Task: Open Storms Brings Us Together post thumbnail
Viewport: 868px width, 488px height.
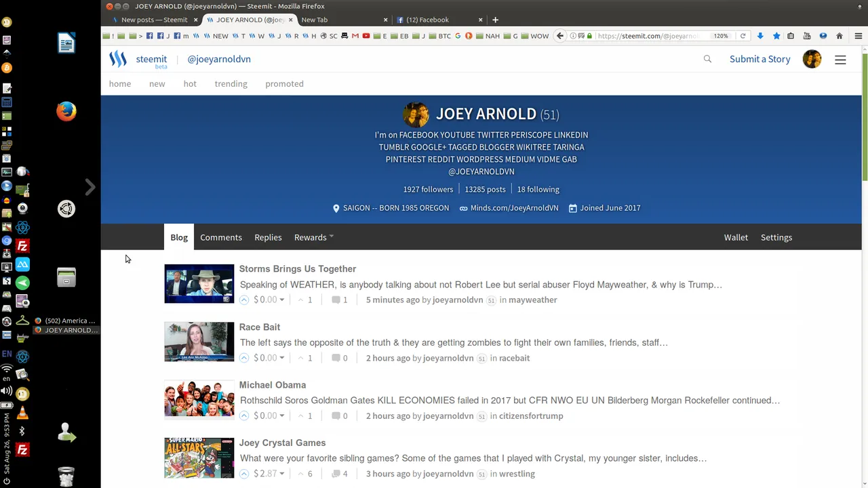Action: (x=199, y=283)
